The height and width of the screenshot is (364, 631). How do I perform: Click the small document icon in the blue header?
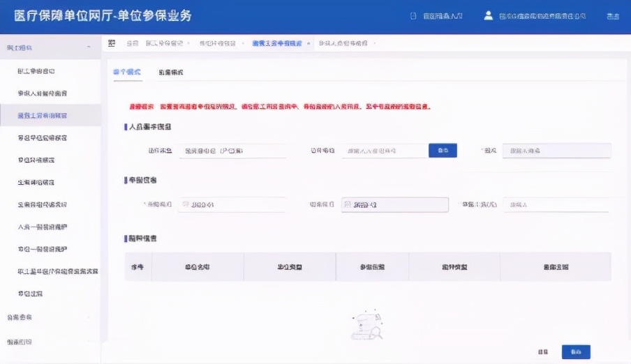point(413,16)
